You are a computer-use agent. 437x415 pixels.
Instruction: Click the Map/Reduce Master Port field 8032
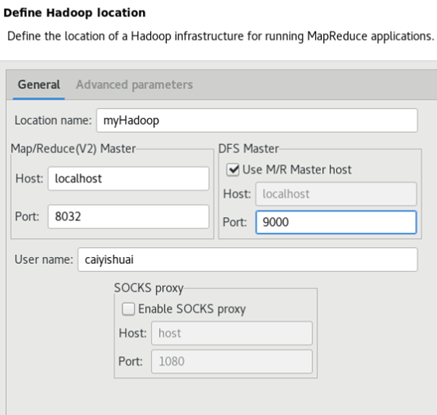point(128,217)
